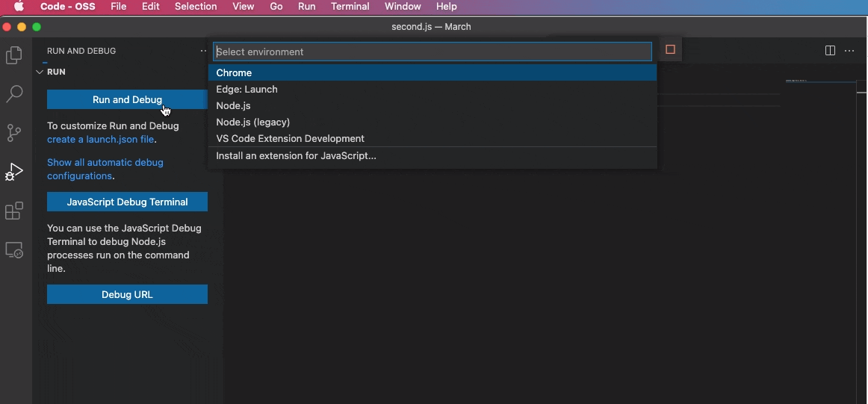This screenshot has width=868, height=404.
Task: Click the Run and Debug activity icon
Action: (x=14, y=172)
